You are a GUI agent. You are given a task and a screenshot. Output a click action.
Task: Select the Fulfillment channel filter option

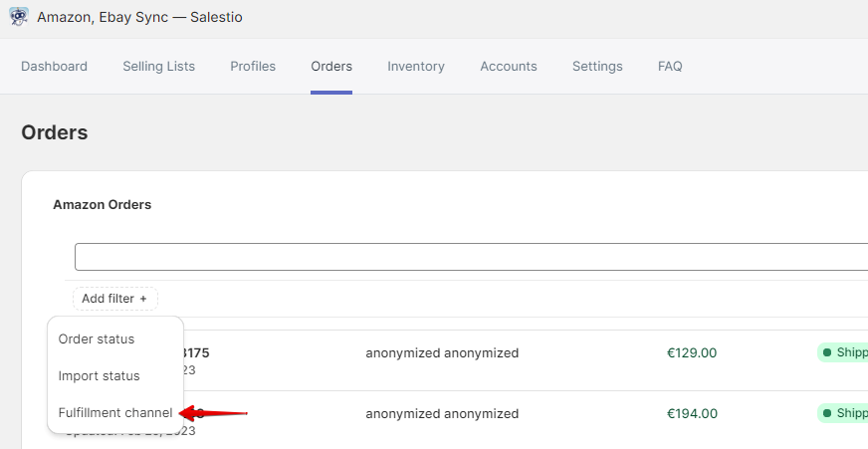point(115,413)
